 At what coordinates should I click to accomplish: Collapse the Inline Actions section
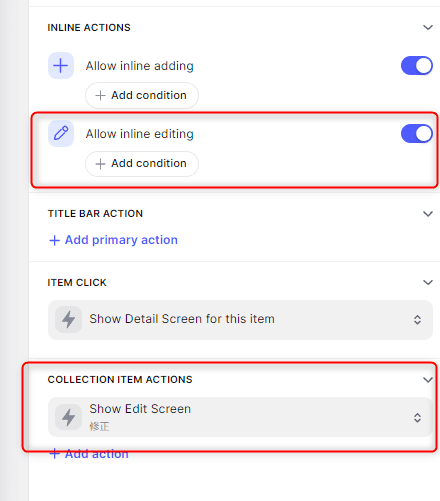428,27
